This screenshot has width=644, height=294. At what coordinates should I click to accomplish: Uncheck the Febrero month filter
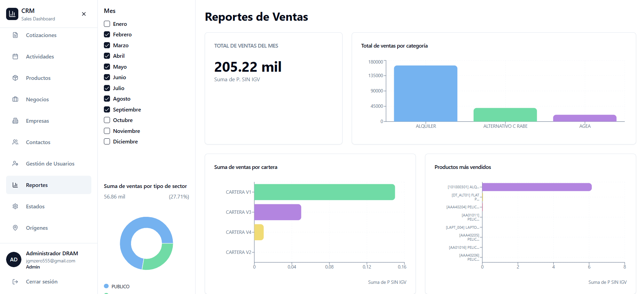point(107,34)
